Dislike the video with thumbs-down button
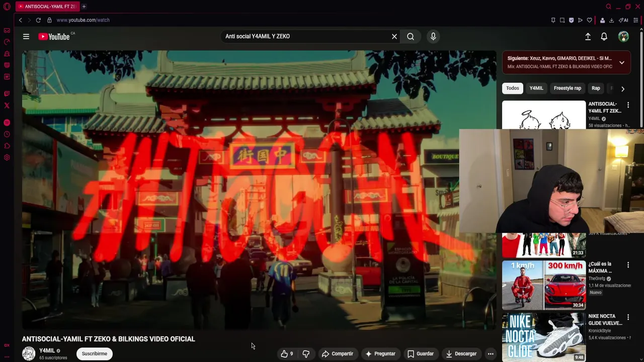 (306, 353)
